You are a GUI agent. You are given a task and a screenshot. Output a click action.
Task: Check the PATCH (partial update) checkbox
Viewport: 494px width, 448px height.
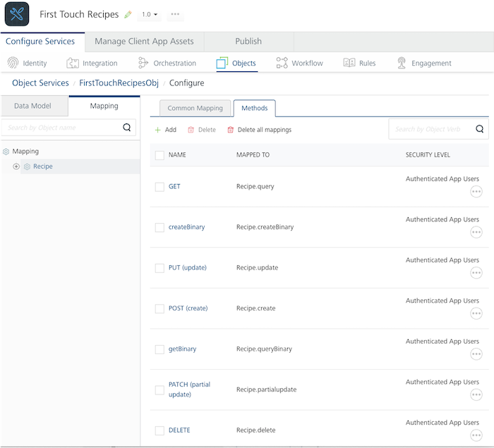click(x=159, y=390)
